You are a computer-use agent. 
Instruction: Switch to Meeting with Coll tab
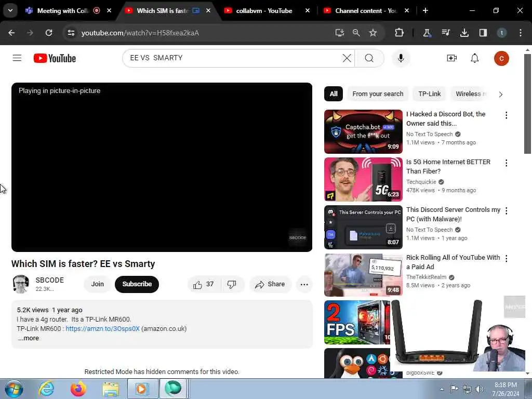[63, 10]
